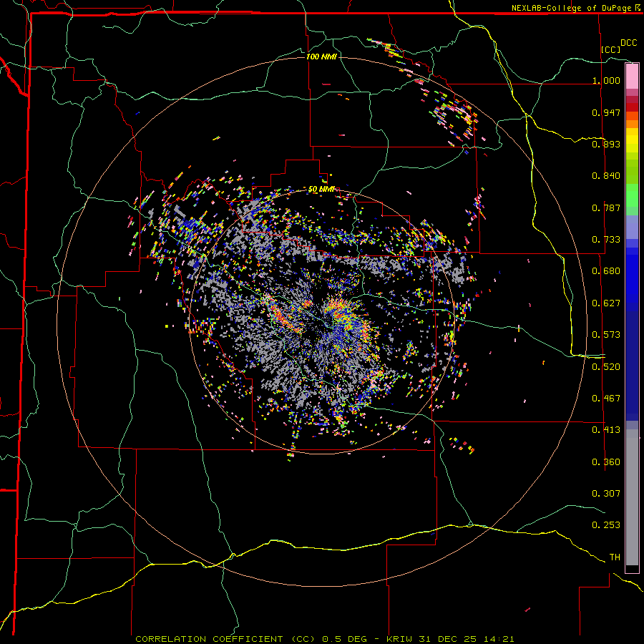644x644 pixels.
Task: Click the 0.893 legend value
Action: (x=606, y=144)
